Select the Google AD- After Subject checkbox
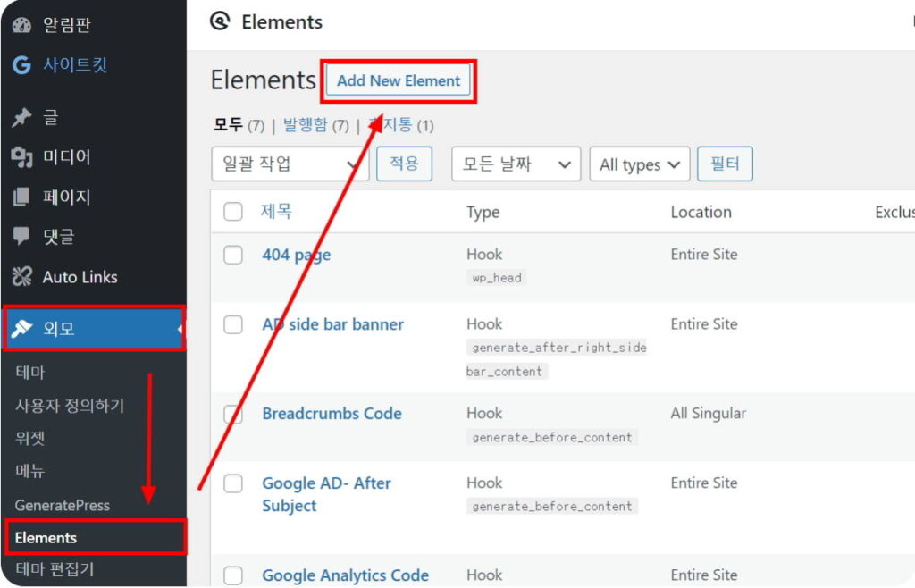This screenshot has width=915, height=588. coord(233,483)
